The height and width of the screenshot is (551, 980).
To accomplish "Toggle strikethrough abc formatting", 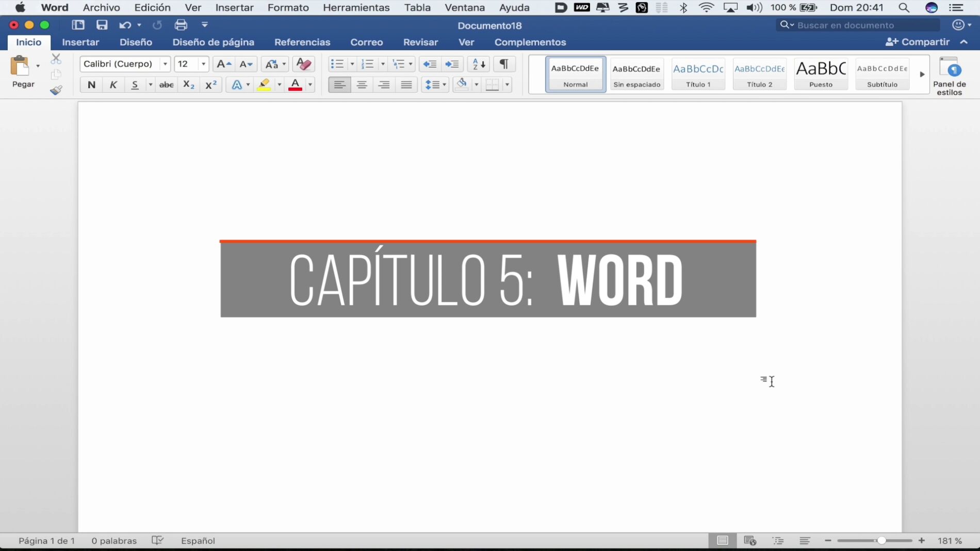I will point(166,85).
